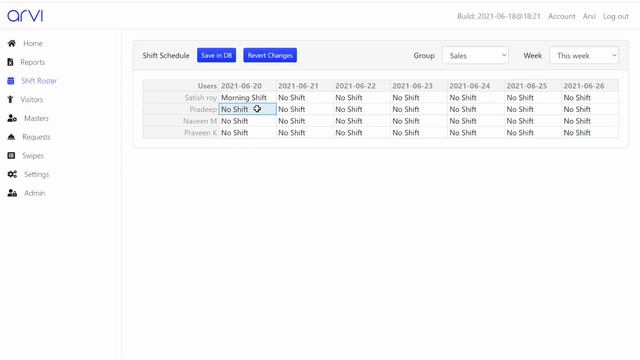Open the Requests section
640x360 pixels.
(36, 137)
